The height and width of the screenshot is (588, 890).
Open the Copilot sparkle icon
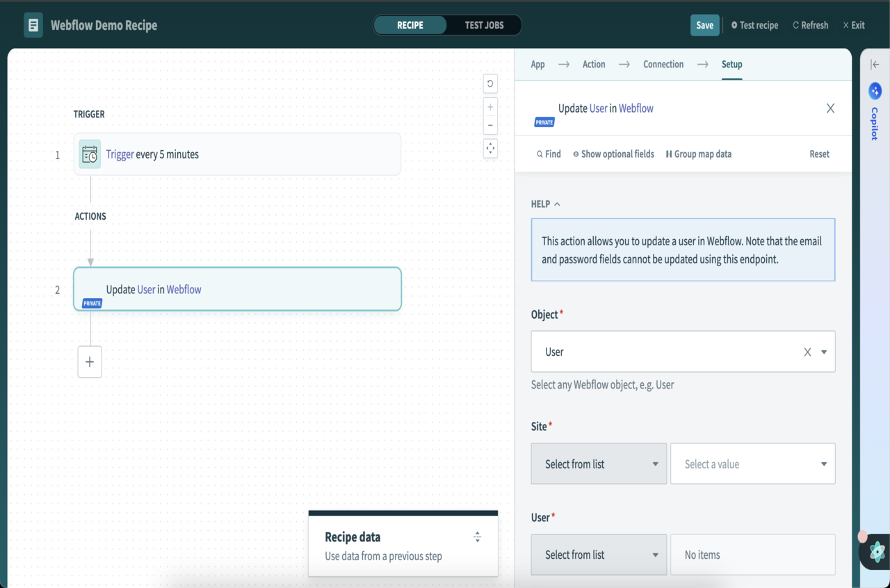[875, 90]
